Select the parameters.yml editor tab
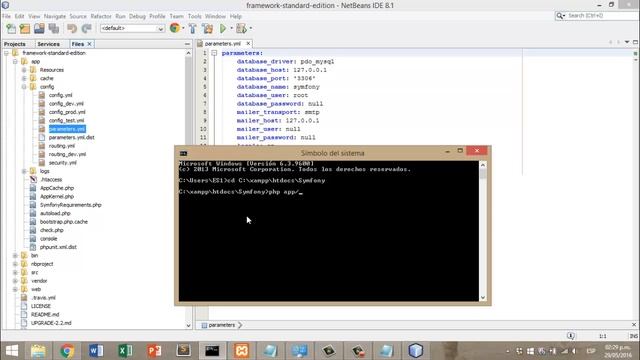The width and height of the screenshot is (640, 360). pos(222,43)
